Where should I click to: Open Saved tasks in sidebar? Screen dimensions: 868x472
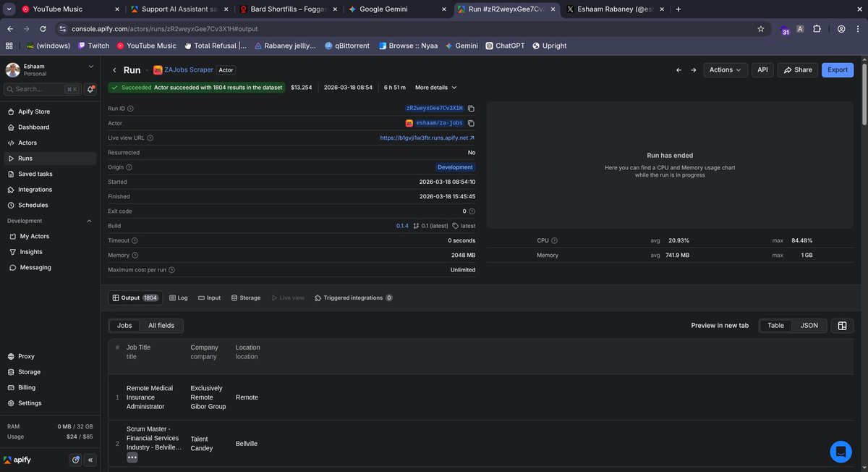point(50,174)
